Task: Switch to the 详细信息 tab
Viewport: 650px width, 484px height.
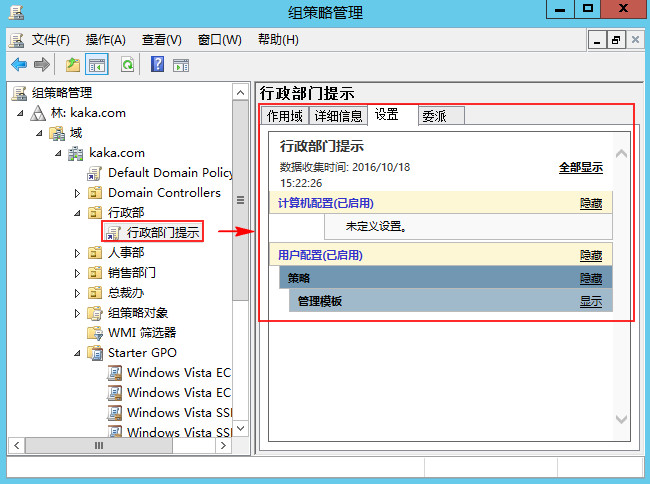Action: coord(338,116)
